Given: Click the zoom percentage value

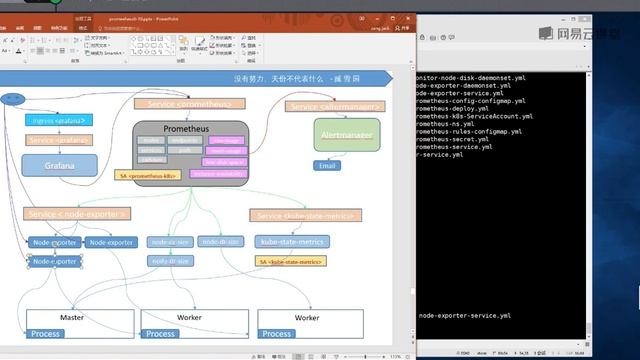Looking at the screenshot, I should pyautogui.click(x=395, y=357).
